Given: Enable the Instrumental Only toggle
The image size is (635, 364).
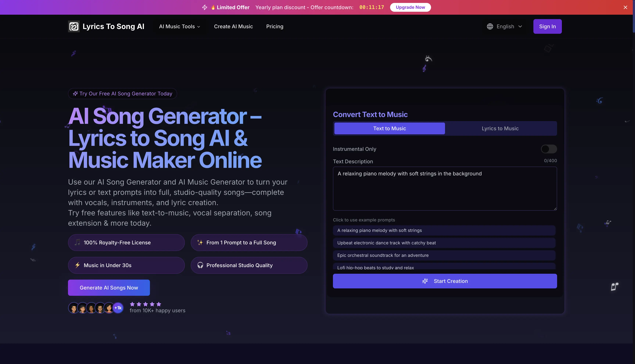Looking at the screenshot, I should click(549, 149).
